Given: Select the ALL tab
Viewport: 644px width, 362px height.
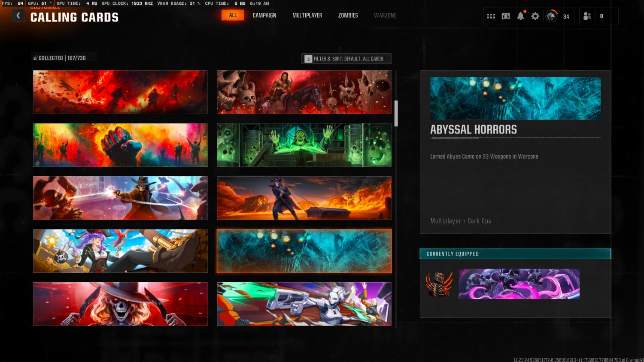Looking at the screenshot, I should click(233, 15).
